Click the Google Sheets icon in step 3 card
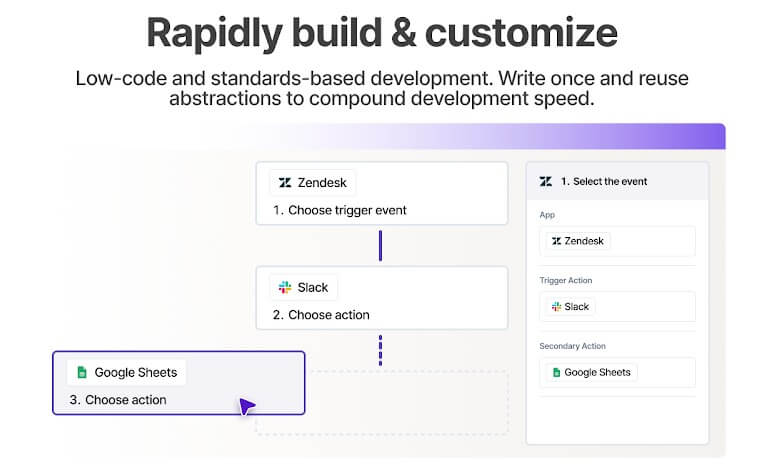 (x=82, y=373)
